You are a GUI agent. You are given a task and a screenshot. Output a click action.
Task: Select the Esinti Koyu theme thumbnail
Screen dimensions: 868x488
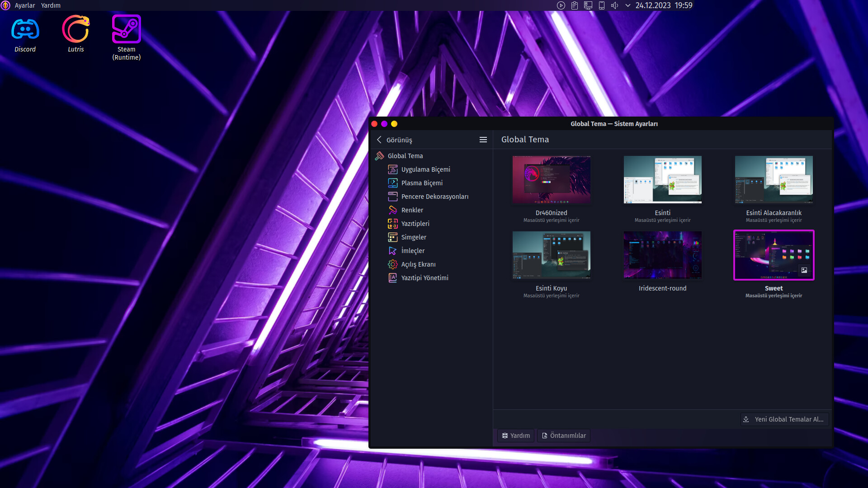click(551, 255)
